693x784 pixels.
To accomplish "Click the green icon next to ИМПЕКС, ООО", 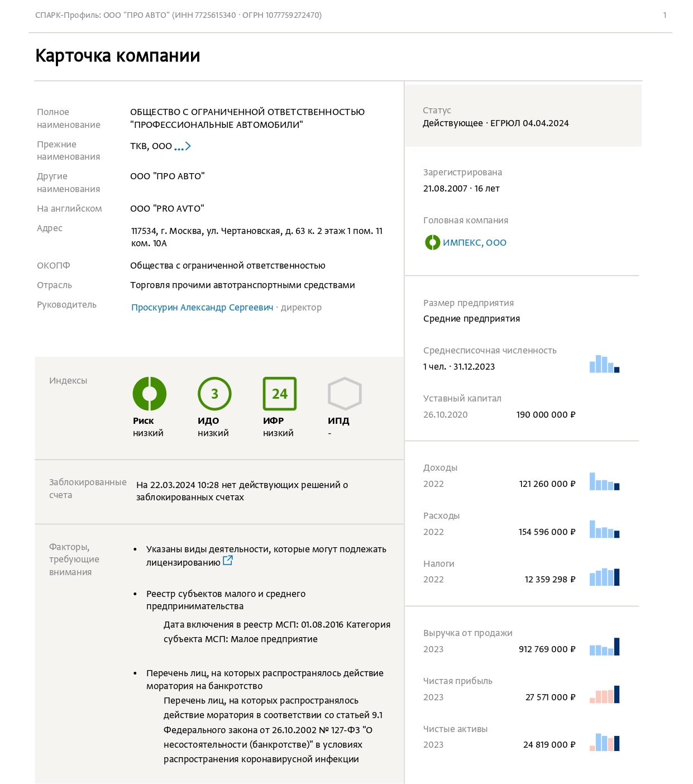I will pyautogui.click(x=432, y=242).
